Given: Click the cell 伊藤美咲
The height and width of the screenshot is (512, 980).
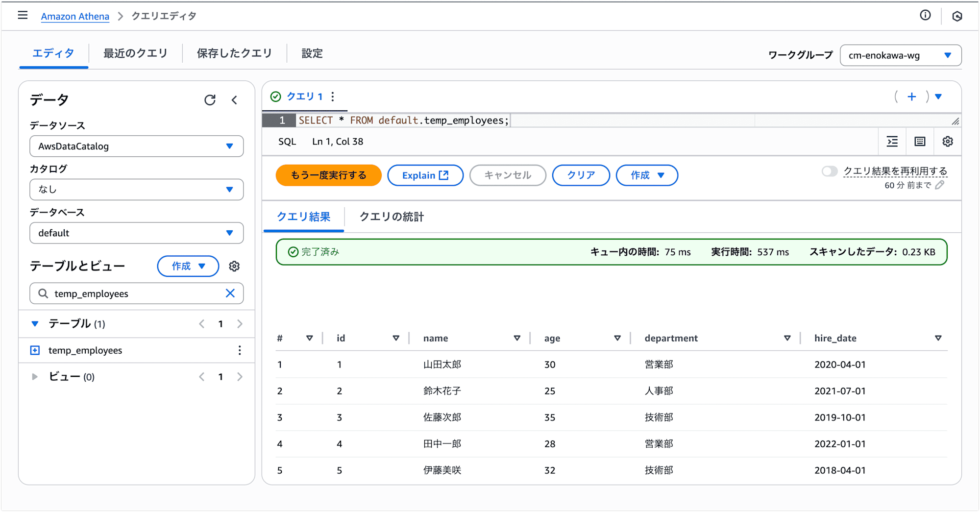Looking at the screenshot, I should pos(442,470).
